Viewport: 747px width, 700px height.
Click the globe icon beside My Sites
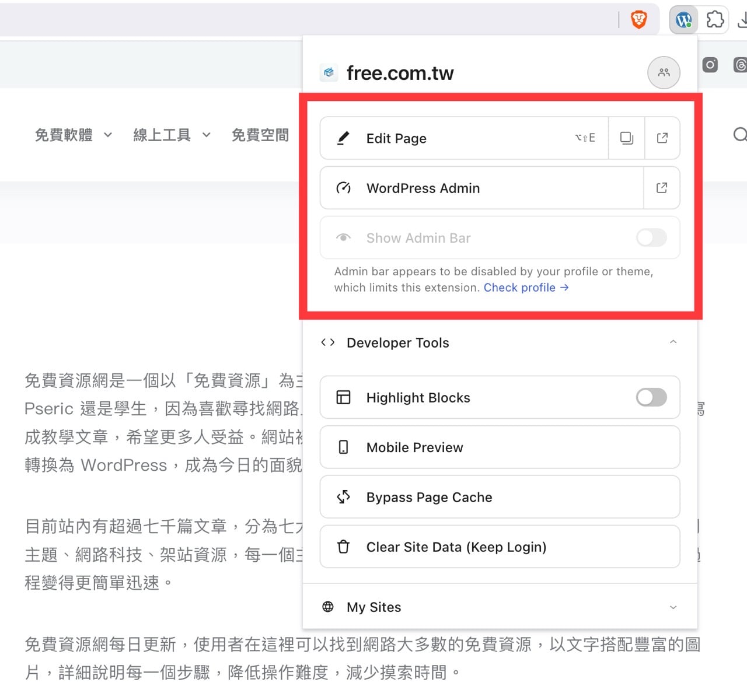328,607
